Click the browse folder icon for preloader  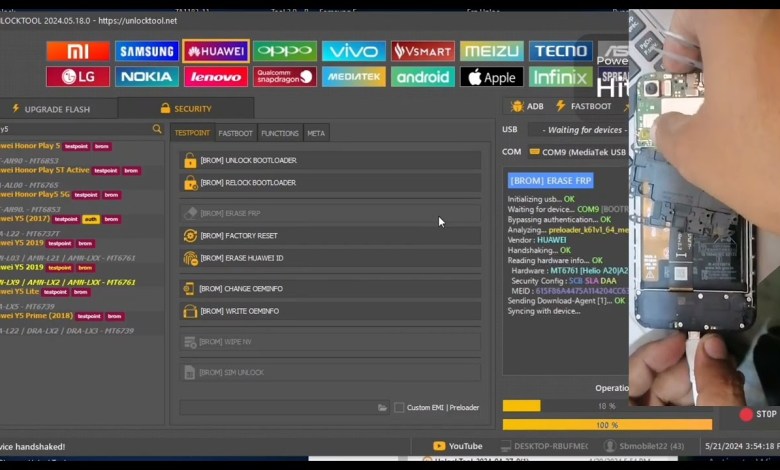tap(382, 407)
